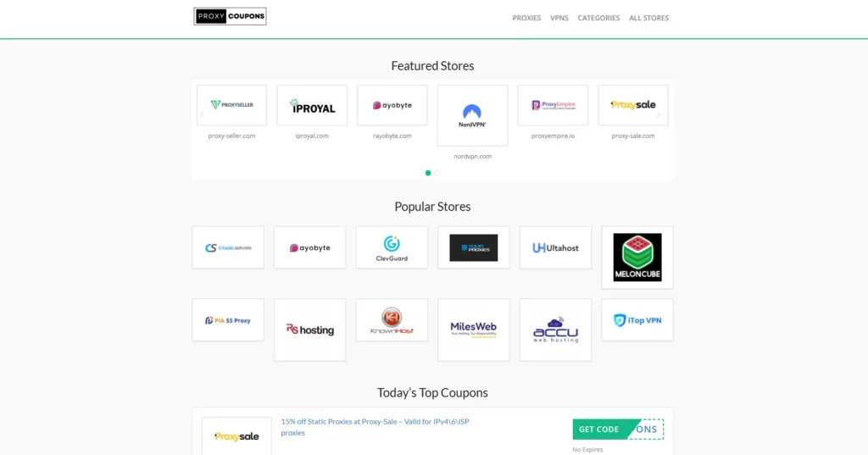Click the GET CODE button
Image resolution: width=868 pixels, height=455 pixels.
point(618,429)
